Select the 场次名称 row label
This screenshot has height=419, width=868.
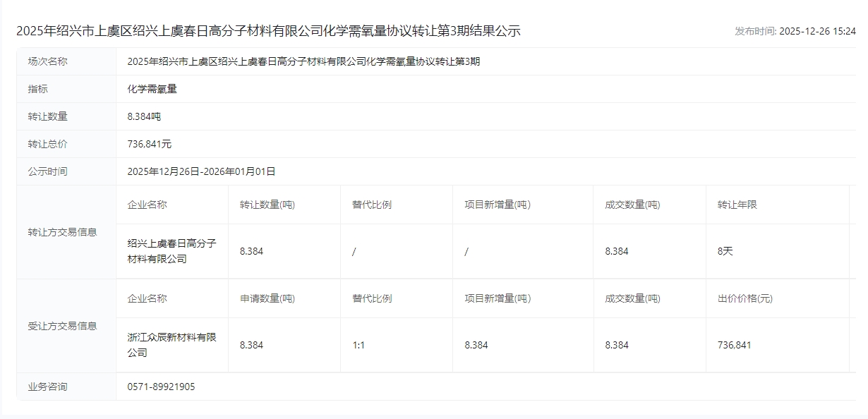point(48,61)
